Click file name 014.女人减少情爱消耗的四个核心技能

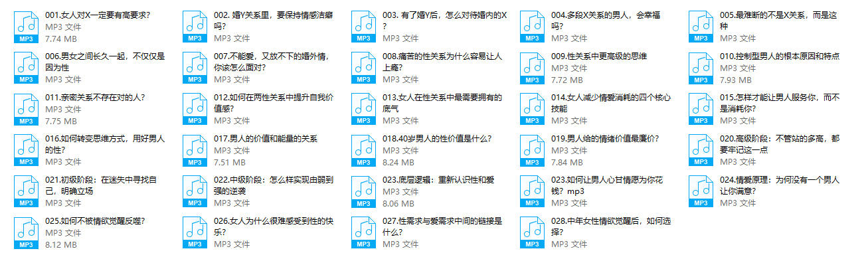click(x=610, y=103)
